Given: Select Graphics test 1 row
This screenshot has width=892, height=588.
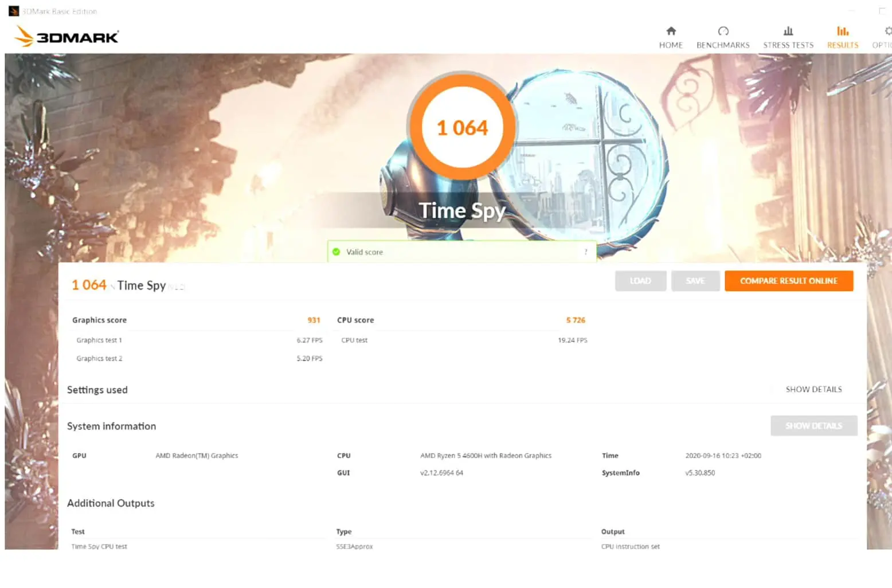Looking at the screenshot, I should [x=199, y=340].
